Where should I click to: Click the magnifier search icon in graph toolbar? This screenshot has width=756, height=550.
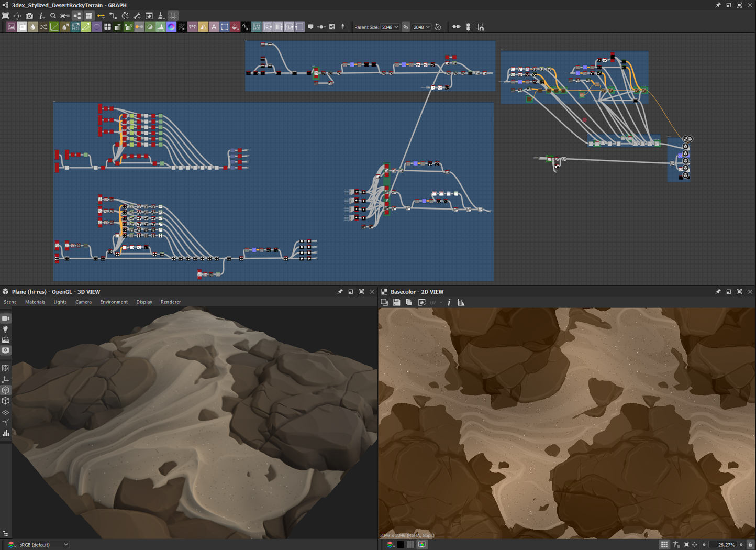tap(53, 16)
